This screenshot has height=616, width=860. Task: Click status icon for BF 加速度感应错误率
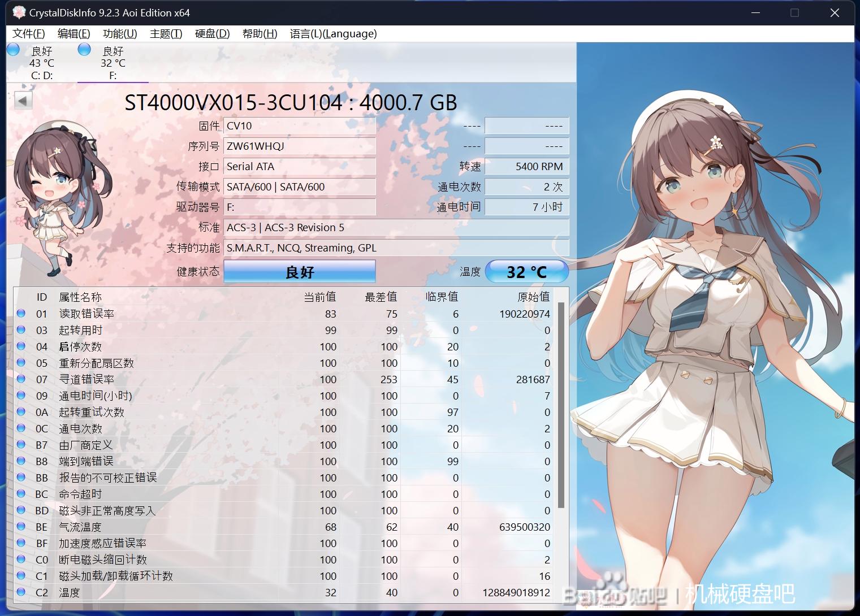pos(21,543)
